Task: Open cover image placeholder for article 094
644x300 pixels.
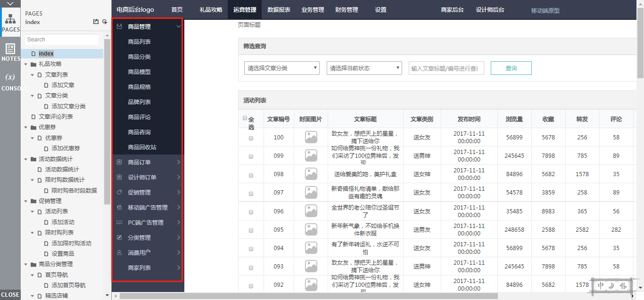Action: (x=311, y=248)
